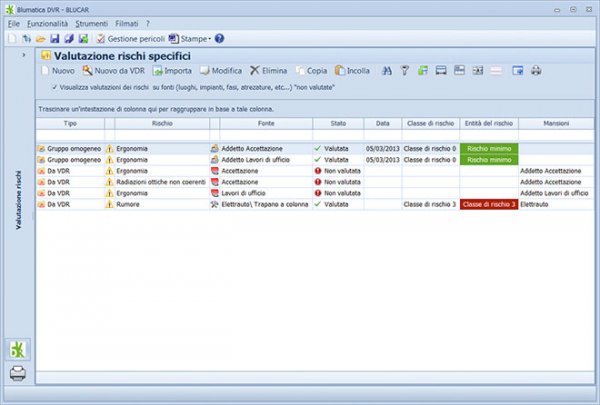Screen dimensions: 600x405
Task: Open the Funzionalità menu
Action: pos(47,22)
